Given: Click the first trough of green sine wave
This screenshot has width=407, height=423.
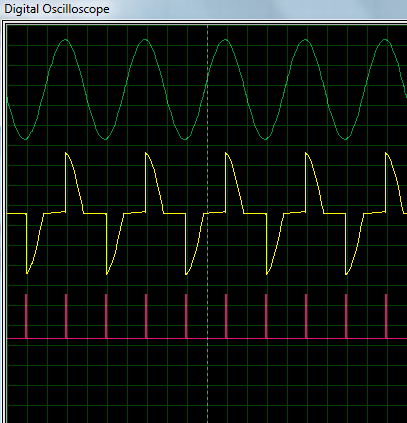Looking at the screenshot, I should pyautogui.click(x=26, y=138).
